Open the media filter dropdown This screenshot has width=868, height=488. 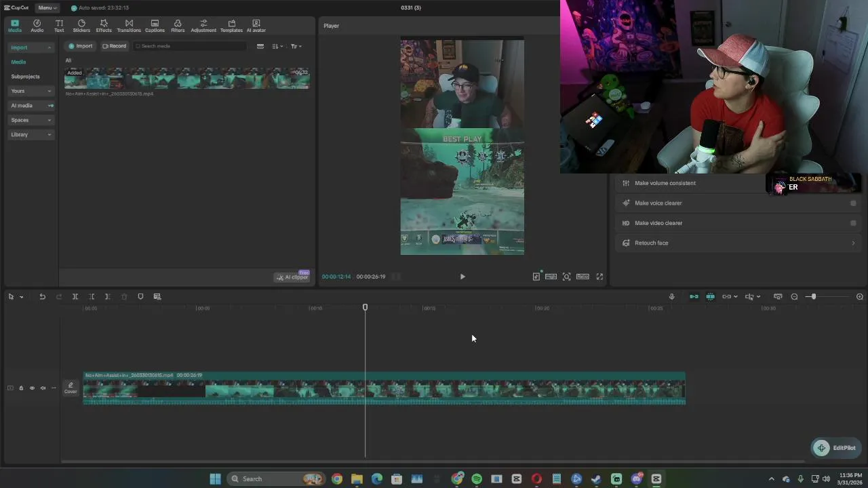pos(296,46)
